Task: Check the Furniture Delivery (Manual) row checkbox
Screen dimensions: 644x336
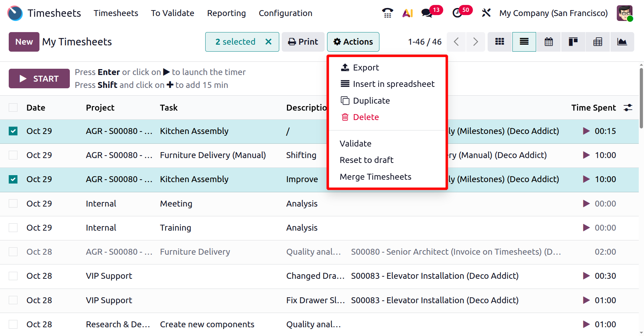Action: [13, 155]
